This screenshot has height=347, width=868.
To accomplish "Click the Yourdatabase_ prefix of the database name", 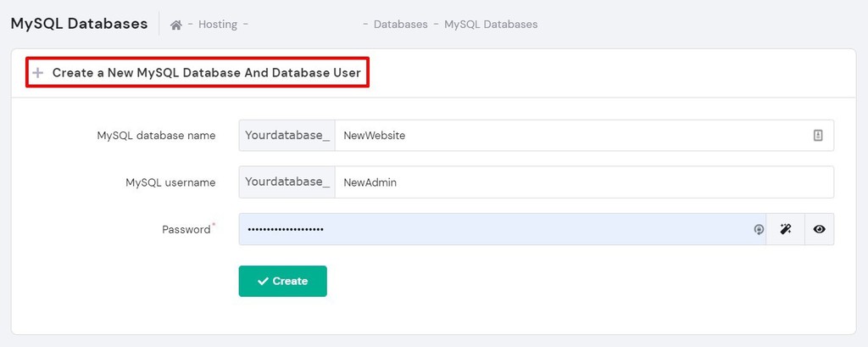I will click(287, 135).
